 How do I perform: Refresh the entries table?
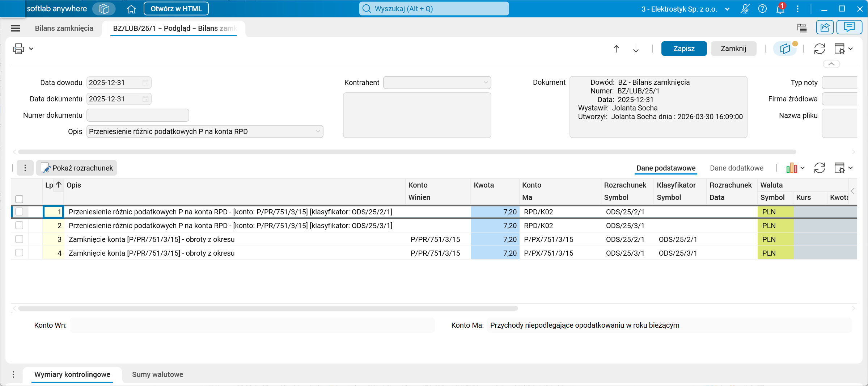coord(820,168)
